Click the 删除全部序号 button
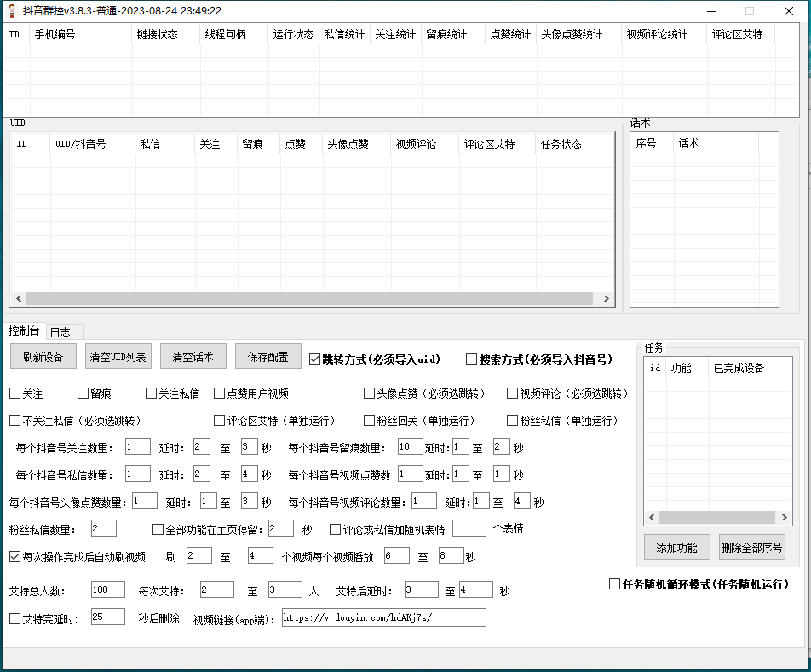 click(x=751, y=548)
